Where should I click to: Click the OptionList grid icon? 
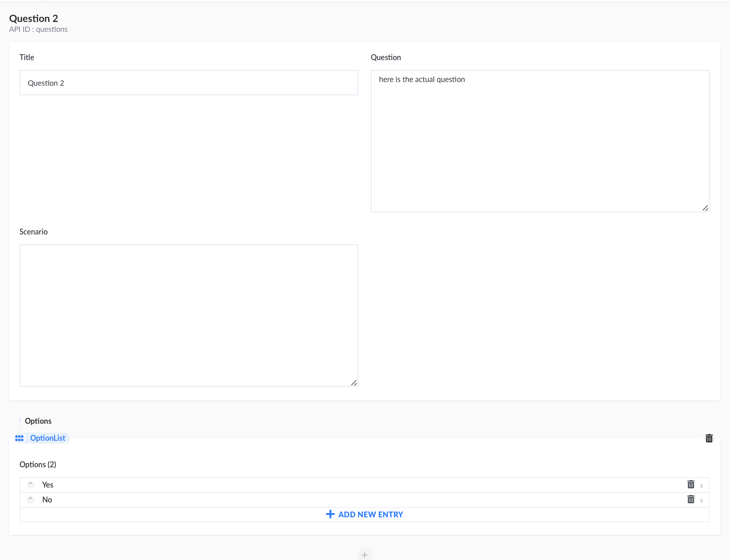(19, 438)
